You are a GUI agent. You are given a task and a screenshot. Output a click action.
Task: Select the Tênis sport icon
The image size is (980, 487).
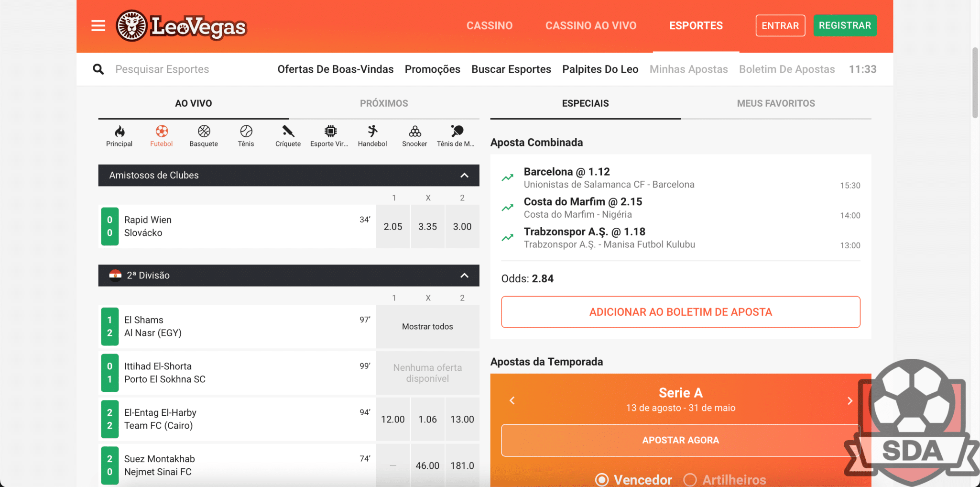246,136
